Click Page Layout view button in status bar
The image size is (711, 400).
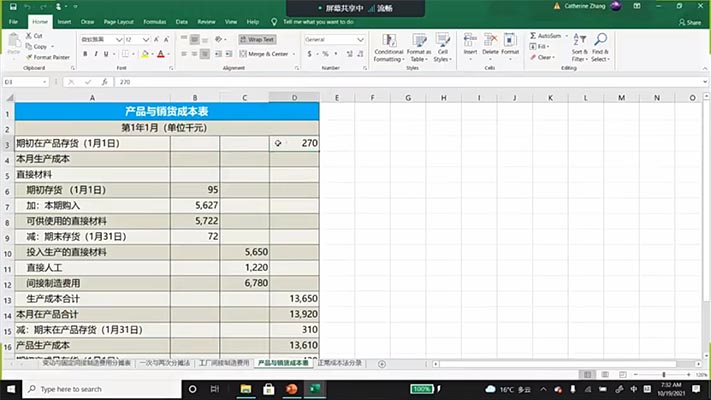click(605, 375)
